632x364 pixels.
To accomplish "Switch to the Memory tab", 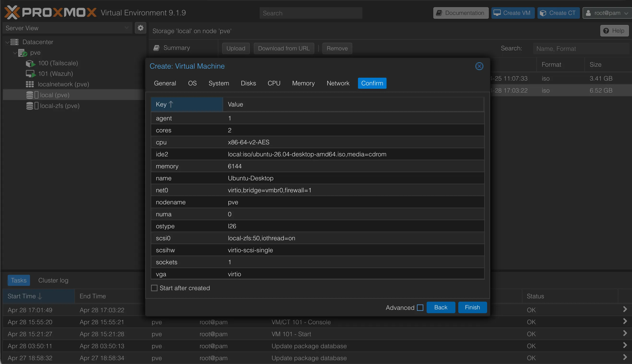I will (x=303, y=83).
